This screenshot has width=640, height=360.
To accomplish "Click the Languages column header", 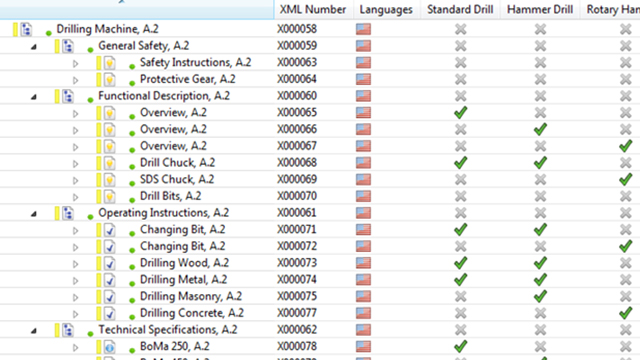I will point(386,9).
